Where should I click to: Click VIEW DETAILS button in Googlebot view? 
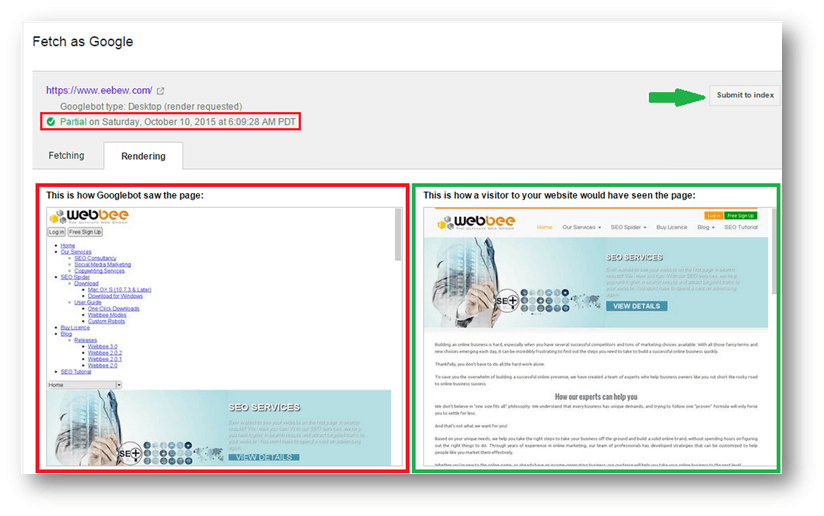264,457
